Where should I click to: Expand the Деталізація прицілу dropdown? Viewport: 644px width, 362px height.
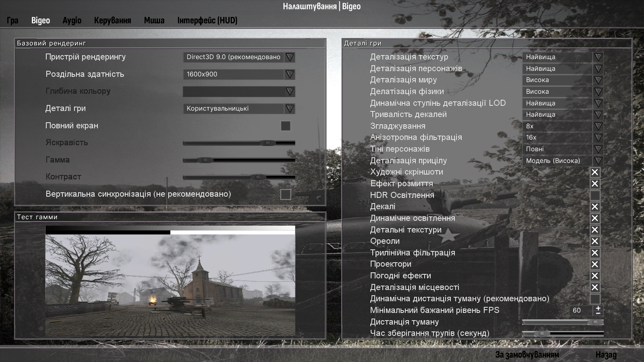click(563, 161)
